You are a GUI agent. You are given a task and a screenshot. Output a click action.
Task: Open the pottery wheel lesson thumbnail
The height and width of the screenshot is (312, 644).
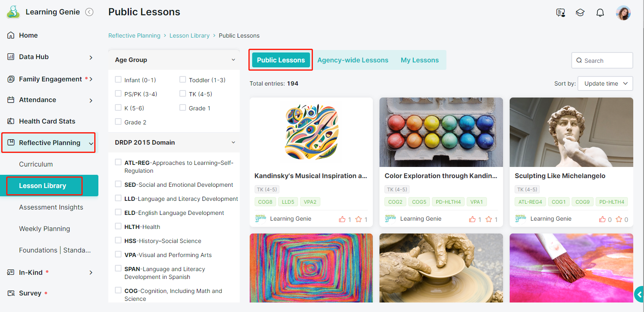click(x=441, y=268)
